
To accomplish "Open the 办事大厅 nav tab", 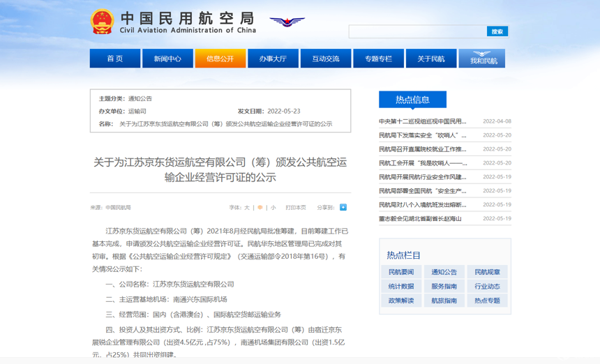I will pos(273,59).
